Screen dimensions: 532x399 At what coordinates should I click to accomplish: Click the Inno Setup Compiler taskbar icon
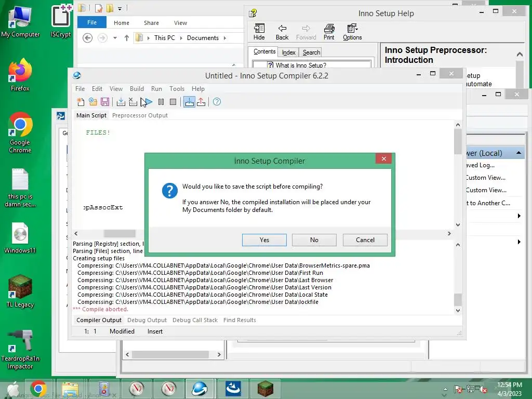pyautogui.click(x=199, y=389)
